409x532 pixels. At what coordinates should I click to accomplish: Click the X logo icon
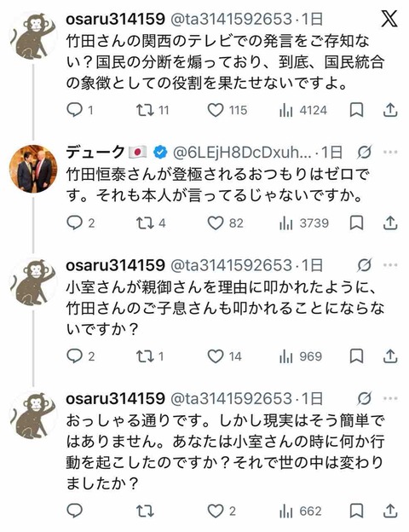pyautogui.click(x=389, y=19)
